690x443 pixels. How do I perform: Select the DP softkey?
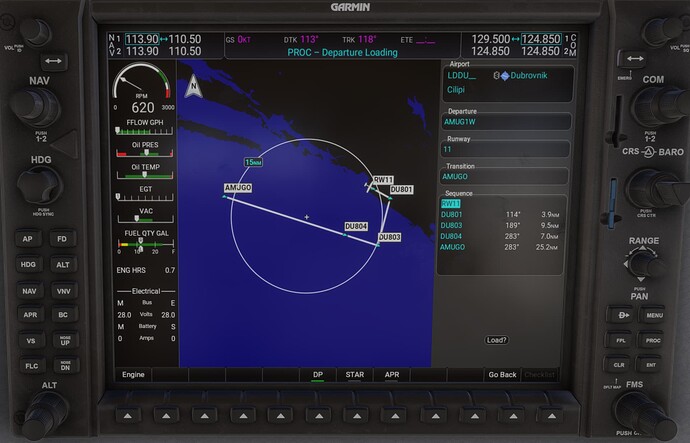[318, 374]
